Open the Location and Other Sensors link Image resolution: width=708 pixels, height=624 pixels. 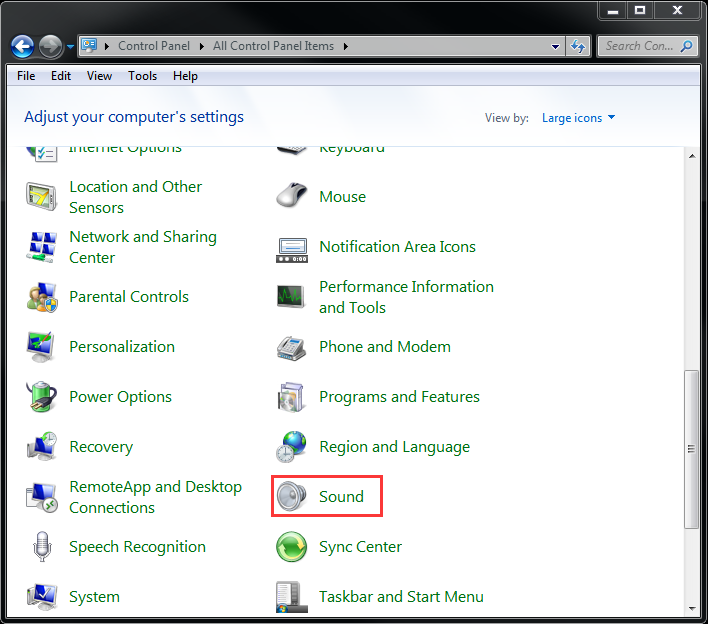135,197
